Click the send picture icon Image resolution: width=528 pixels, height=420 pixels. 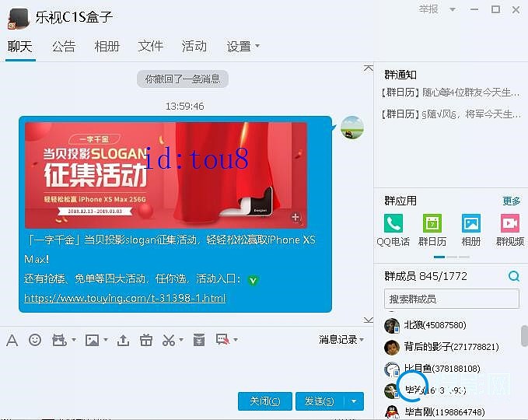(92, 340)
